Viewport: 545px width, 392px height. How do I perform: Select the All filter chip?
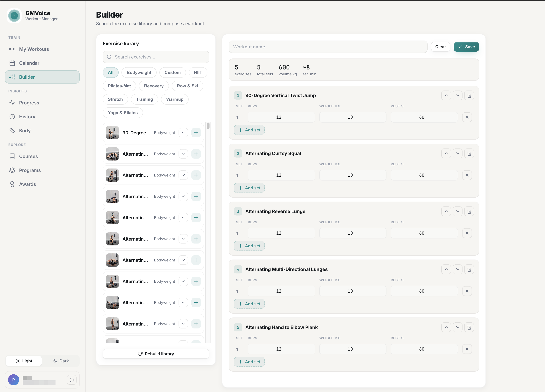pos(110,72)
